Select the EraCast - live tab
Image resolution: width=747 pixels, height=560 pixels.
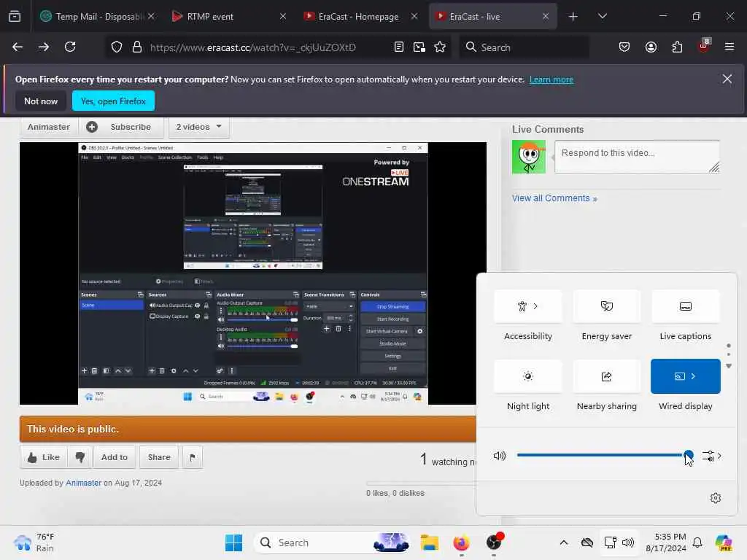tap(492, 17)
